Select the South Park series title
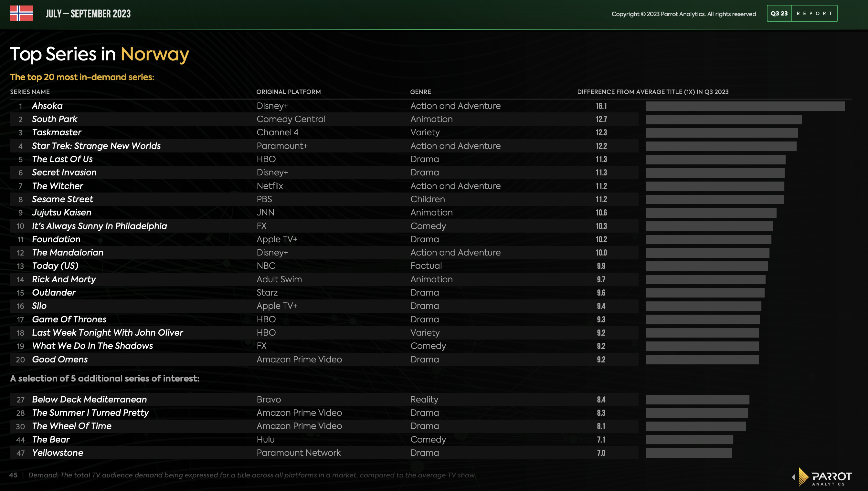The width and height of the screenshot is (868, 491). coord(55,119)
